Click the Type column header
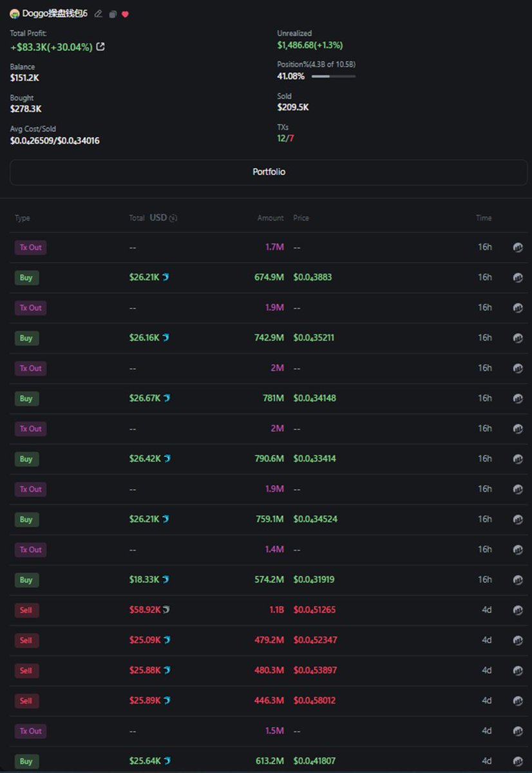Viewport: 532px width, 773px height. 23,218
